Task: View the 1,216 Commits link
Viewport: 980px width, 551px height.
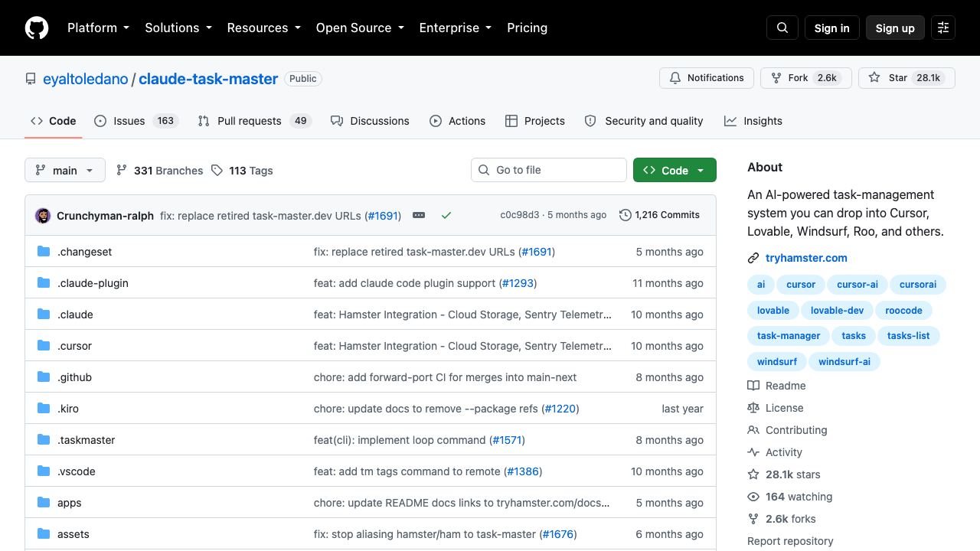Action: (x=659, y=215)
